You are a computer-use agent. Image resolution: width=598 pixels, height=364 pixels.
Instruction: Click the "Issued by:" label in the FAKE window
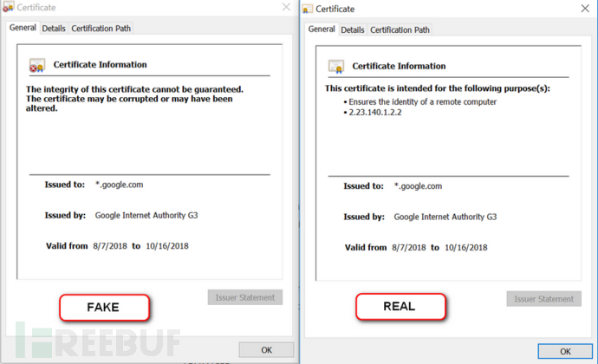click(65, 215)
